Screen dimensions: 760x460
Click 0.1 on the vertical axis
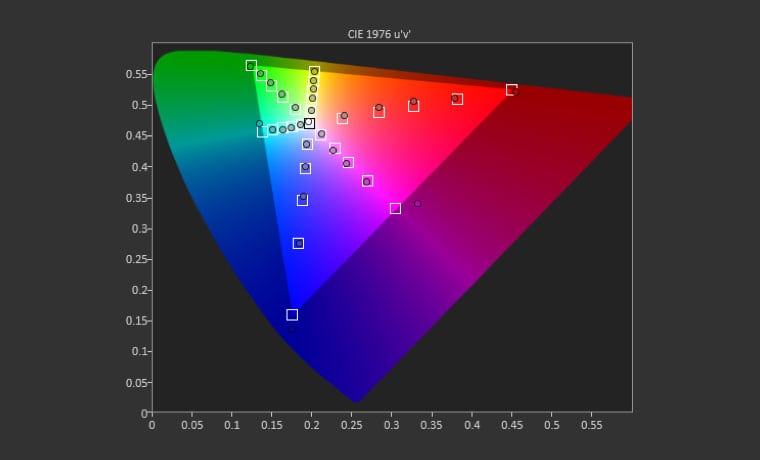point(139,351)
